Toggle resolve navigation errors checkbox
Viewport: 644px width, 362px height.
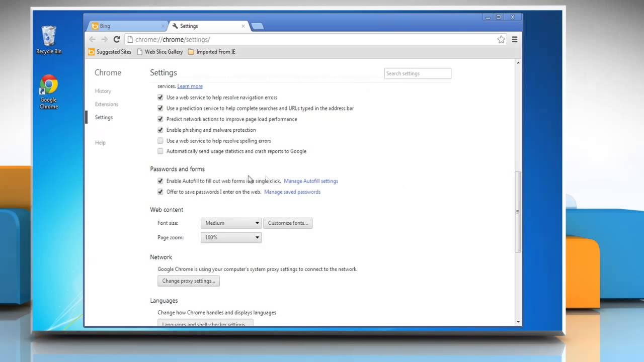point(160,98)
